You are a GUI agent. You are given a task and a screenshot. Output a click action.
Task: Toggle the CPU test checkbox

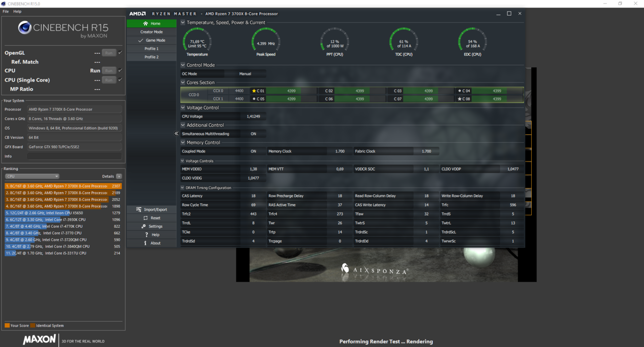tap(120, 70)
